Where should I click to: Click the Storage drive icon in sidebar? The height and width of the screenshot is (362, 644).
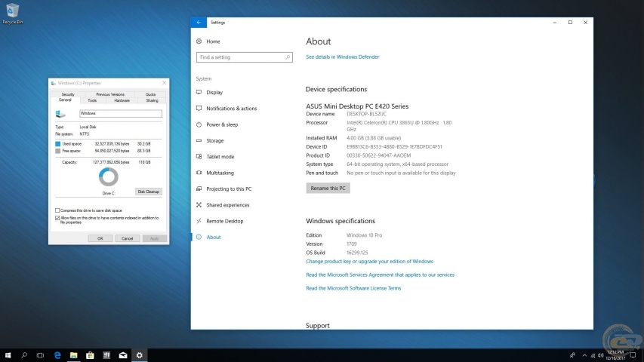tap(199, 140)
